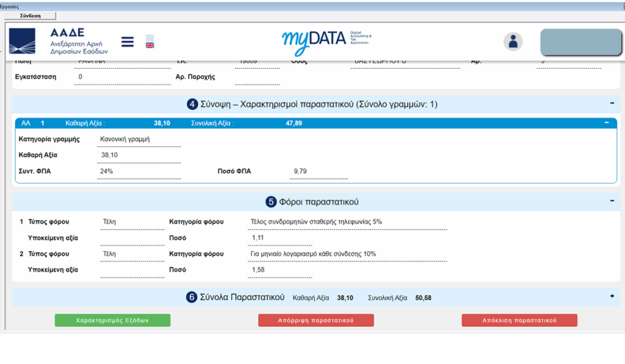Click the Ποσό ΦΠΑ field showing 9,79

tap(318, 172)
